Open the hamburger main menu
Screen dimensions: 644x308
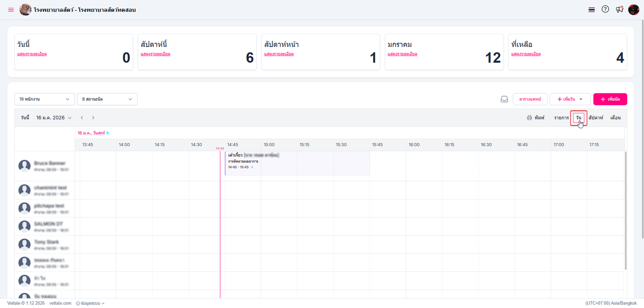point(11,10)
